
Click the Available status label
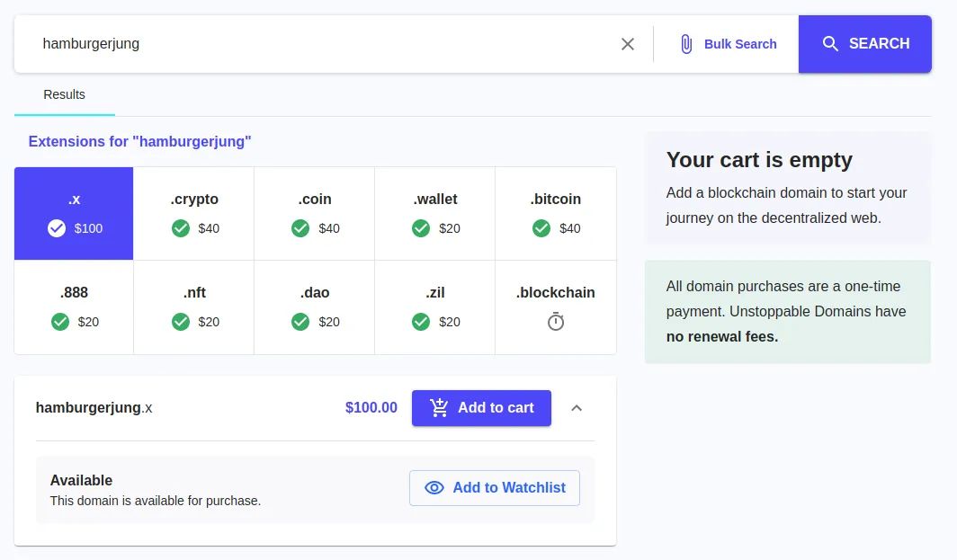[x=81, y=480]
